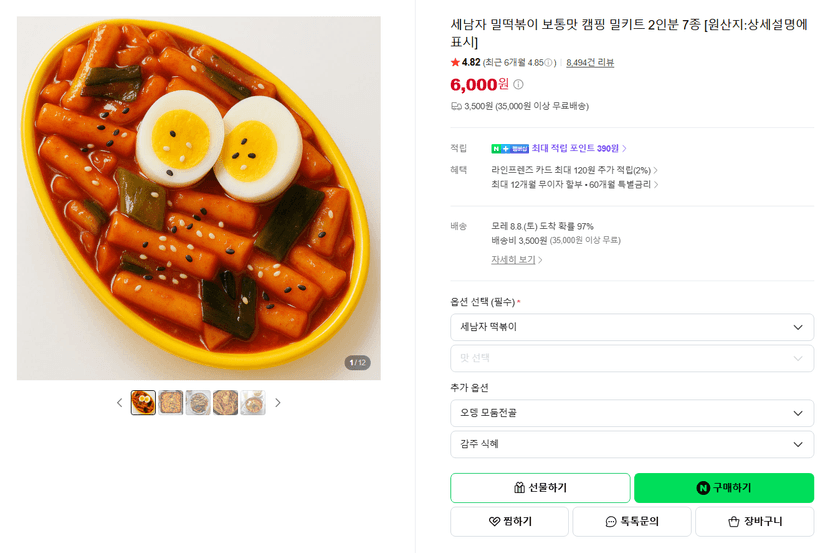Select the second product thumbnail
Viewport: 828px width, 553px height.
[x=171, y=403]
